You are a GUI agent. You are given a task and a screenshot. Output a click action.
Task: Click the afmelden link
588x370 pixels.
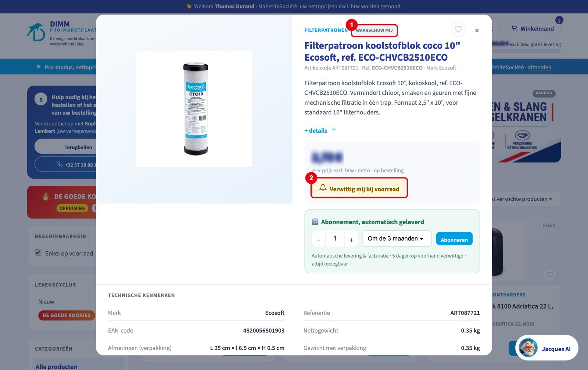point(539,67)
